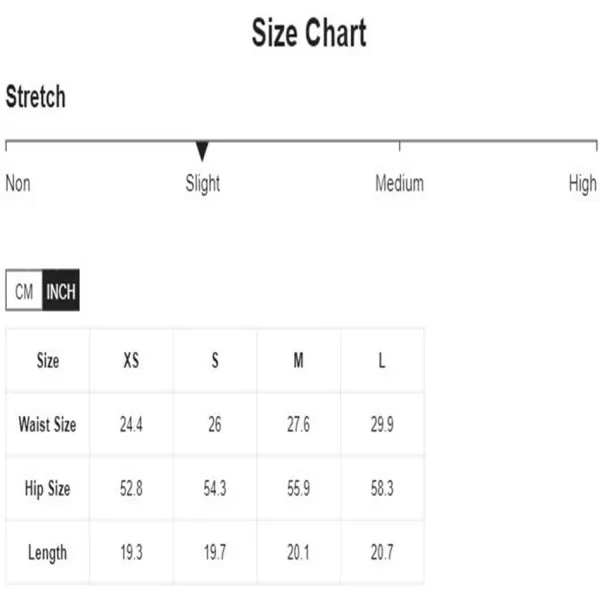Click the M length value 20.1
Viewport: 600px width, 600px height.
point(298,553)
